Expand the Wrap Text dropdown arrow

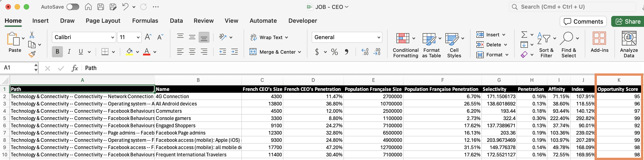point(286,37)
